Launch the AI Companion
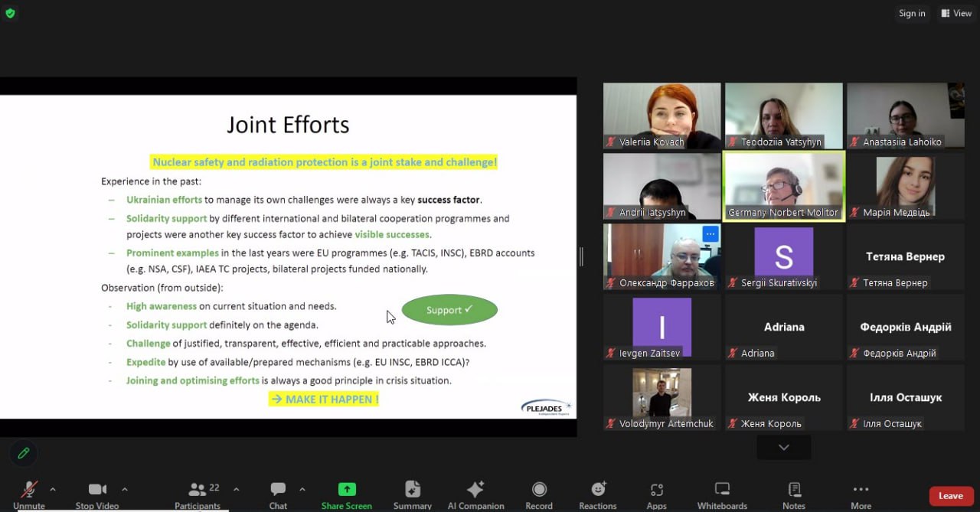980x512 pixels. 475,490
